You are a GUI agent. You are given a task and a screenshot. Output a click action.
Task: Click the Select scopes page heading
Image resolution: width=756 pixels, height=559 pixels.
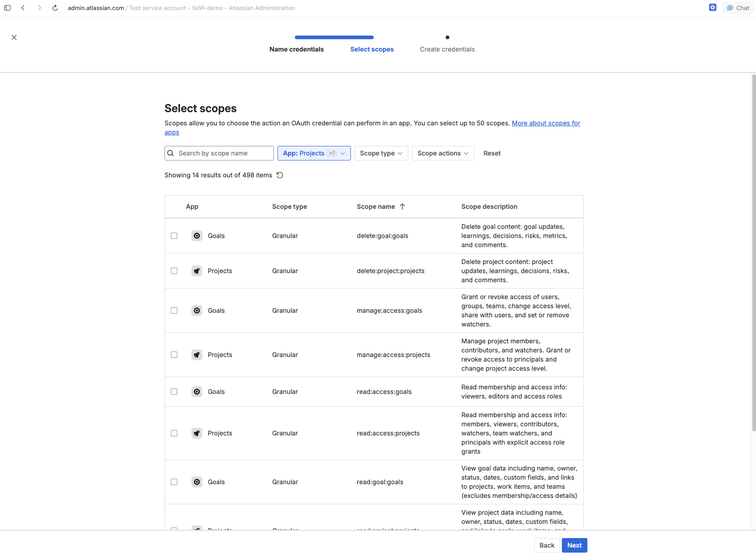tap(201, 109)
